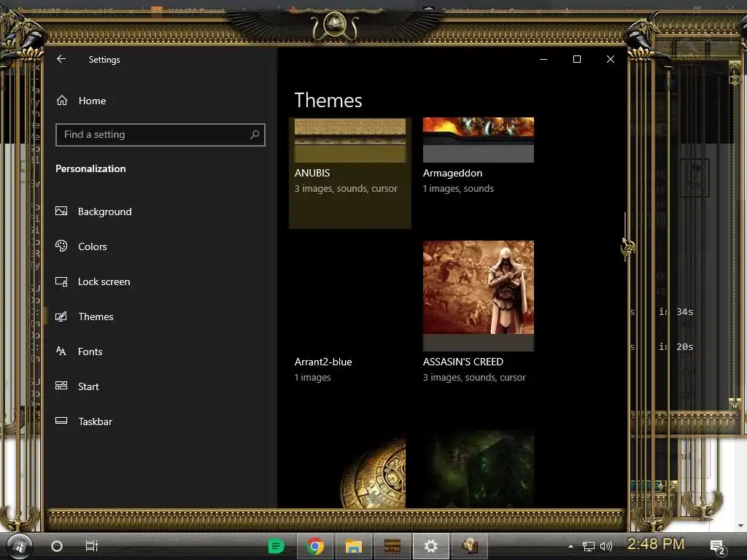Click the 'Personalization' section heading
Image resolution: width=747 pixels, height=560 pixels.
[90, 168]
